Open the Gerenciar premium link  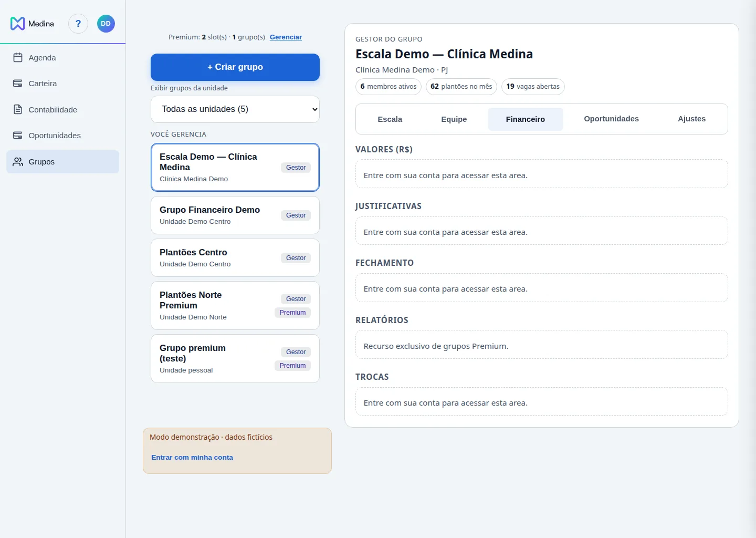point(286,37)
